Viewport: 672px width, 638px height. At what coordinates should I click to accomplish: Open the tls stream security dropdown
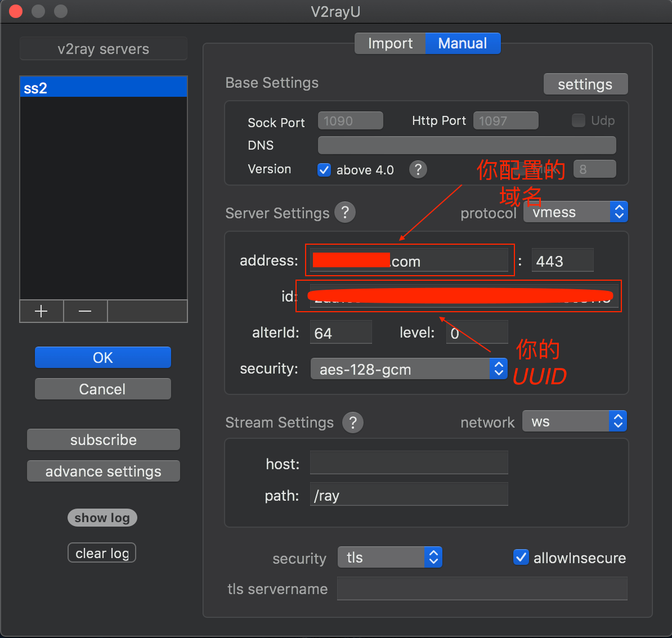(389, 557)
